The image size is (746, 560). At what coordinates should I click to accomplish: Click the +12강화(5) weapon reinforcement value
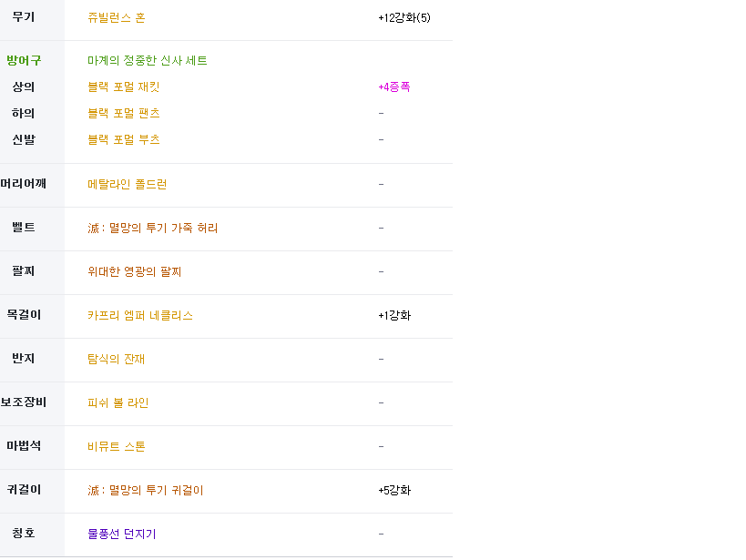coord(404,18)
